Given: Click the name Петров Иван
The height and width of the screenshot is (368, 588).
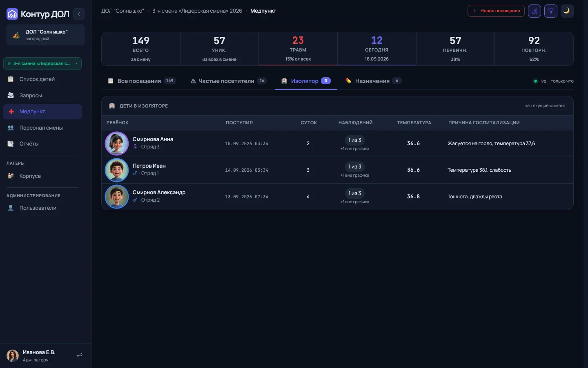Looking at the screenshot, I should (x=149, y=166).
